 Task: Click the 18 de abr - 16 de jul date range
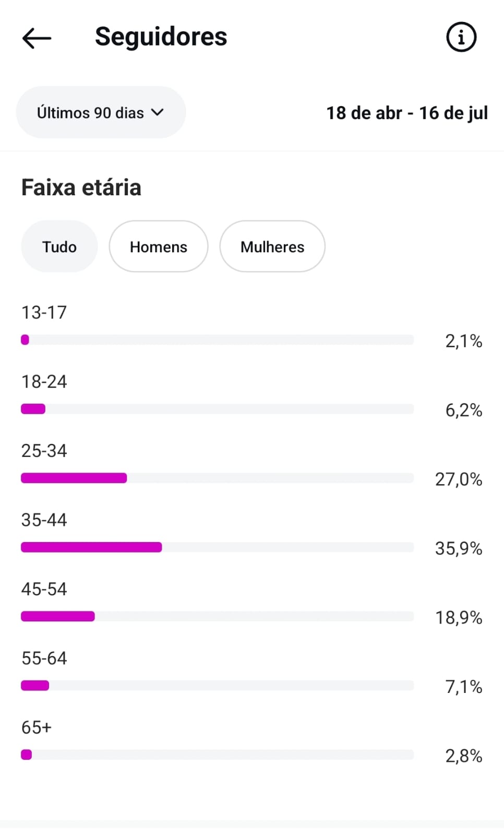pos(407,113)
